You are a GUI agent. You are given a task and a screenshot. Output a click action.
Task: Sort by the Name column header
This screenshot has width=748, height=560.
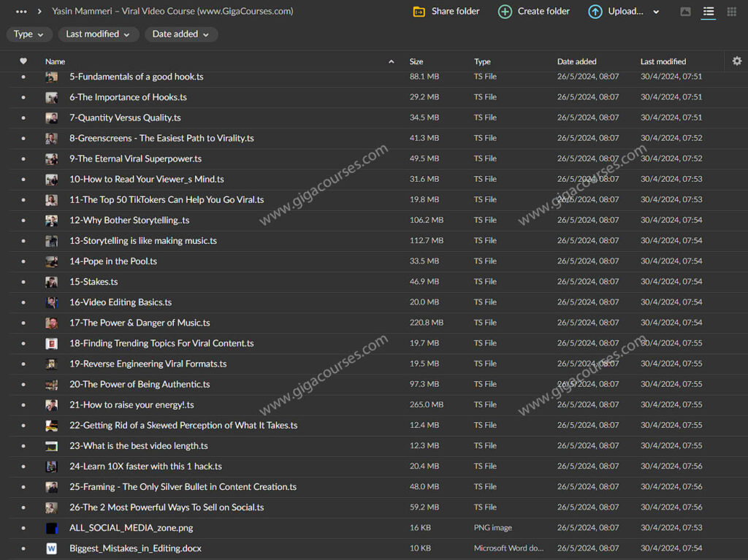pos(56,62)
